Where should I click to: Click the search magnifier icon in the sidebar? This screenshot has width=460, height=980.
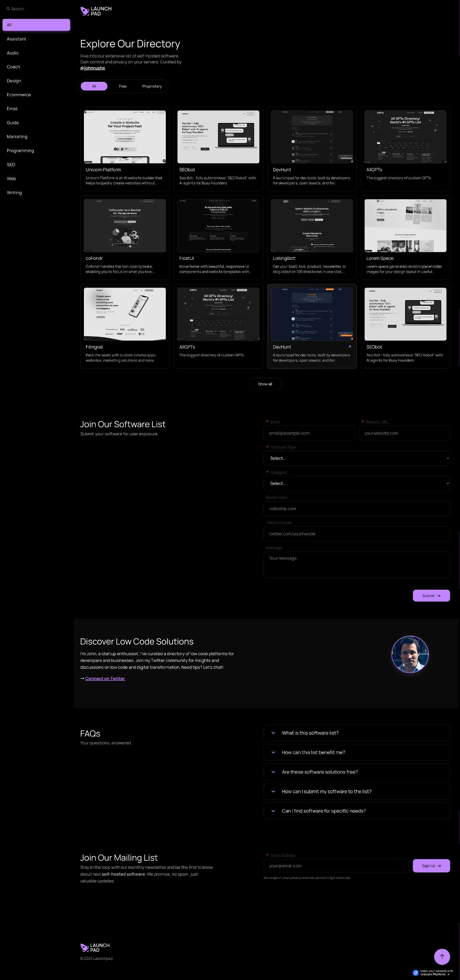coord(8,9)
